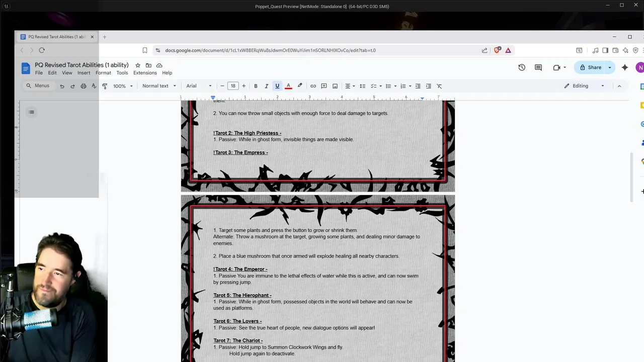
Task: Expand the checklist options arrow
Action: point(380,86)
